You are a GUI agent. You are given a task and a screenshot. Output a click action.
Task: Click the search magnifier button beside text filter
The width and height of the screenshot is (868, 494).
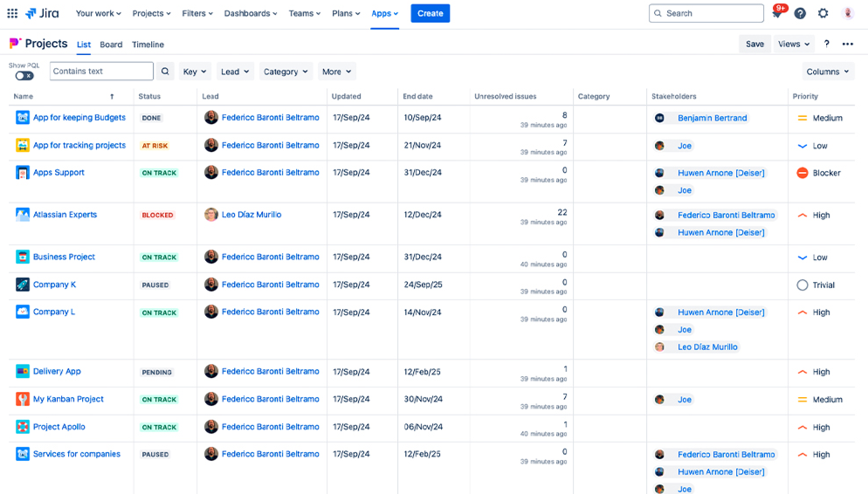[x=165, y=72]
